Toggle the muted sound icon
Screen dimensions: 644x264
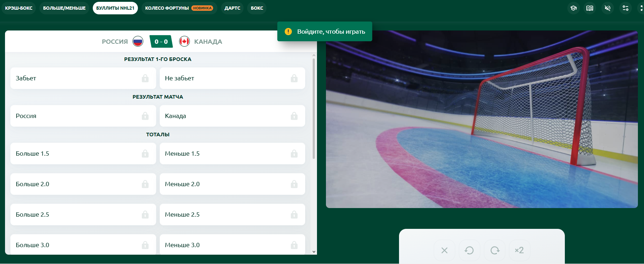coord(607,8)
